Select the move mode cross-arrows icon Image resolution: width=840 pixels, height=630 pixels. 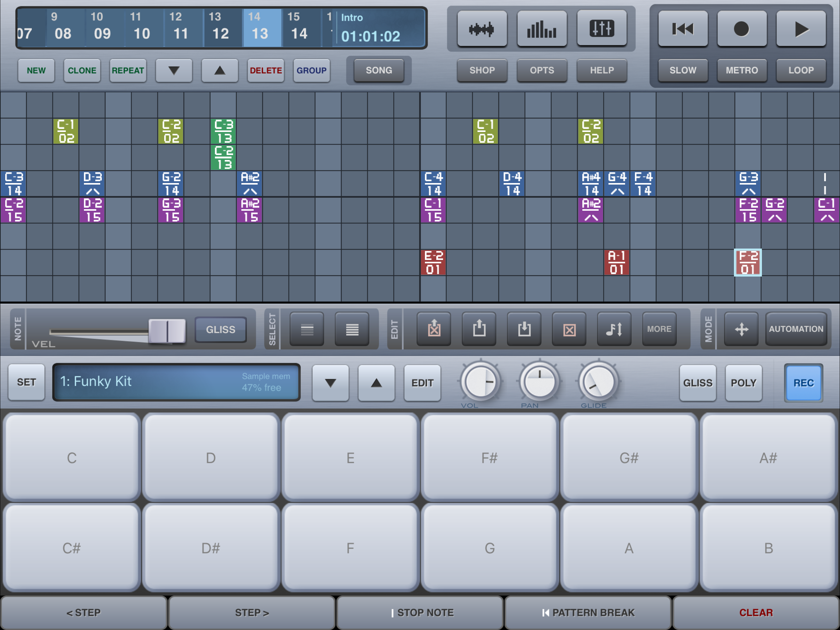[741, 329]
